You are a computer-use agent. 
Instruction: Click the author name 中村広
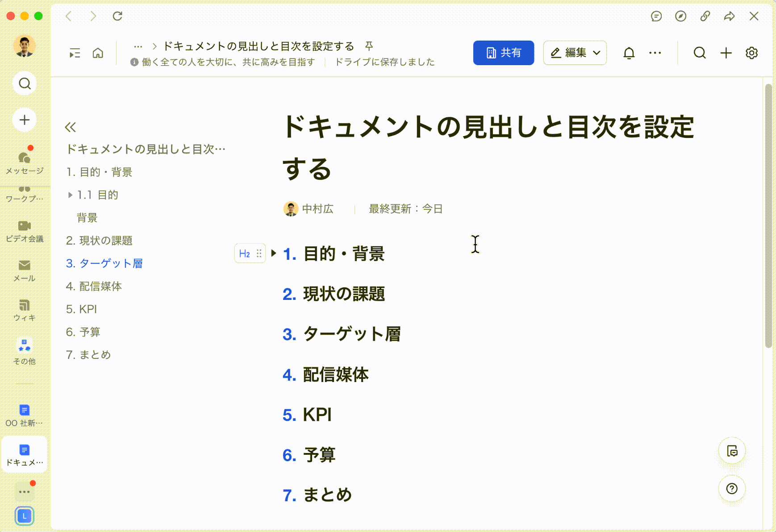[x=317, y=209]
